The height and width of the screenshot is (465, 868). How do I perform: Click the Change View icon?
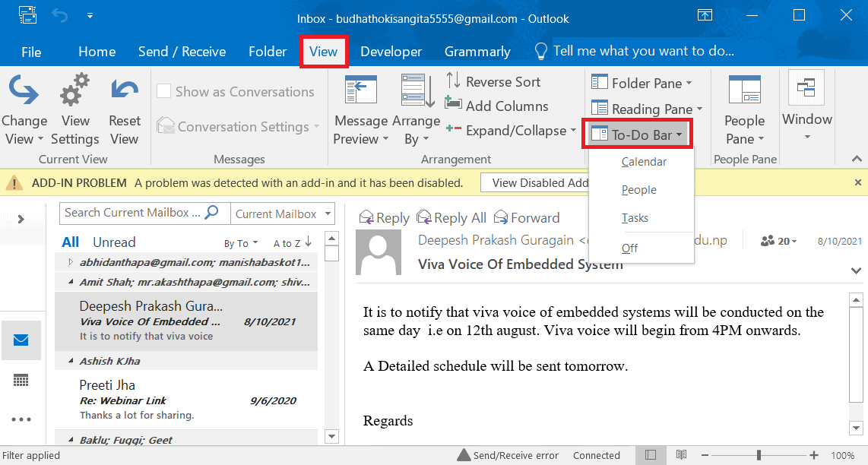pyautogui.click(x=24, y=90)
